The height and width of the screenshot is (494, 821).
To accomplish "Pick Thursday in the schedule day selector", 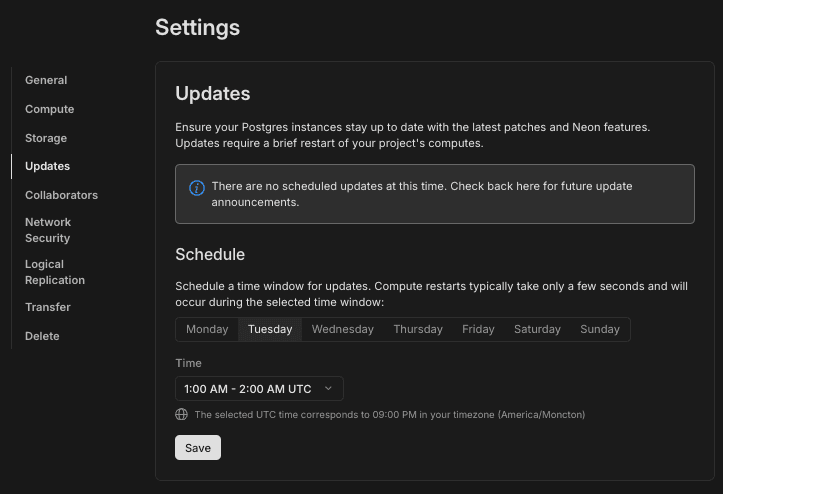I will coord(418,329).
